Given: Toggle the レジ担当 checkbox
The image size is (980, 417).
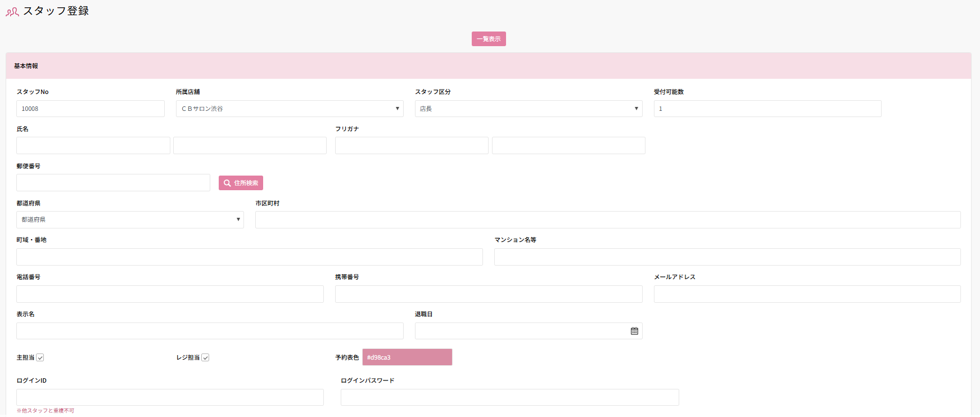Looking at the screenshot, I should (206, 358).
